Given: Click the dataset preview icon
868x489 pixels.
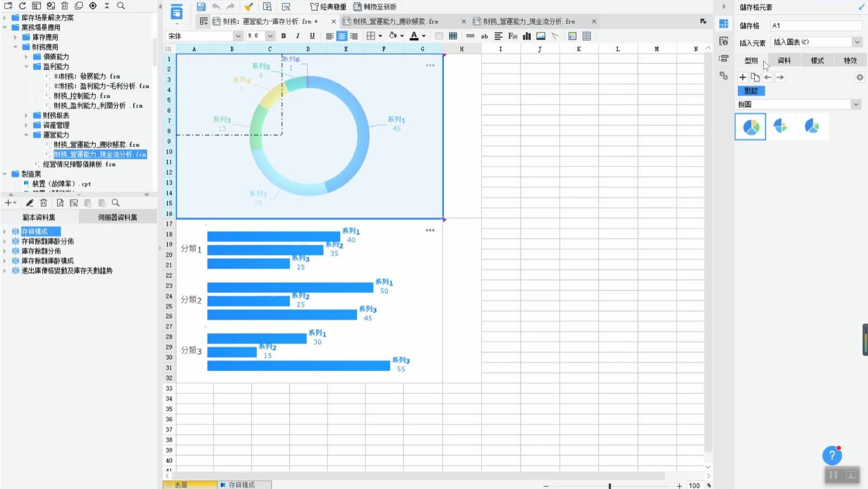Looking at the screenshot, I should coord(60,203).
